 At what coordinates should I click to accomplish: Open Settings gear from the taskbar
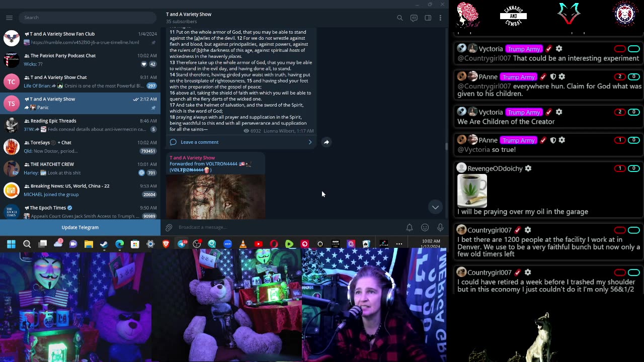coord(150,244)
